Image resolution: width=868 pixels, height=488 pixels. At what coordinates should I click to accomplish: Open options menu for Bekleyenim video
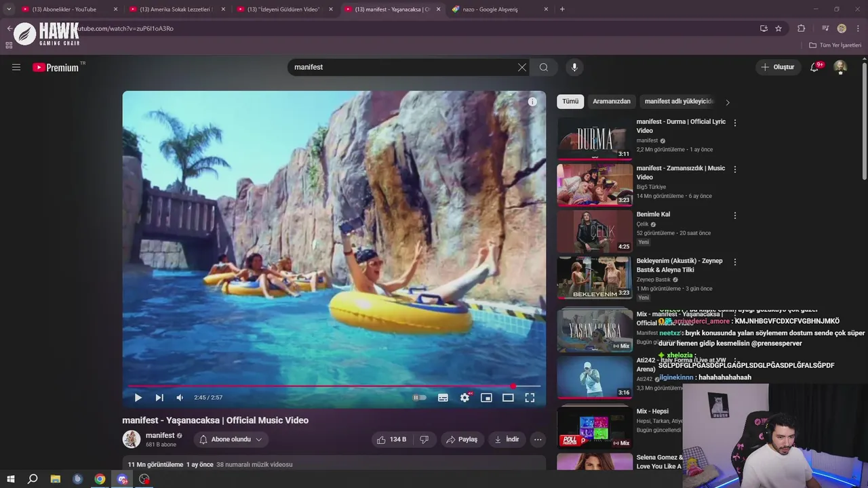735,262
